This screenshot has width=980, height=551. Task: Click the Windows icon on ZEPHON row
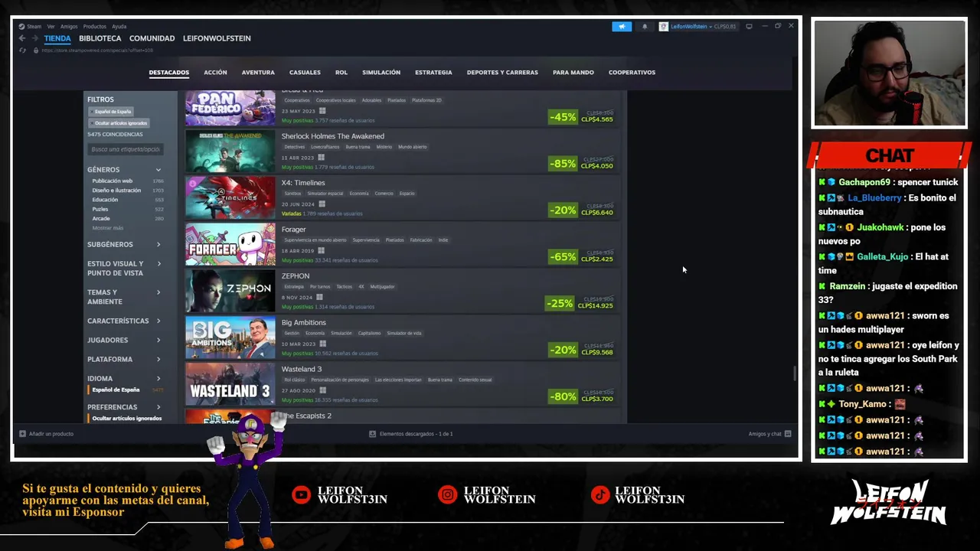pos(319,298)
